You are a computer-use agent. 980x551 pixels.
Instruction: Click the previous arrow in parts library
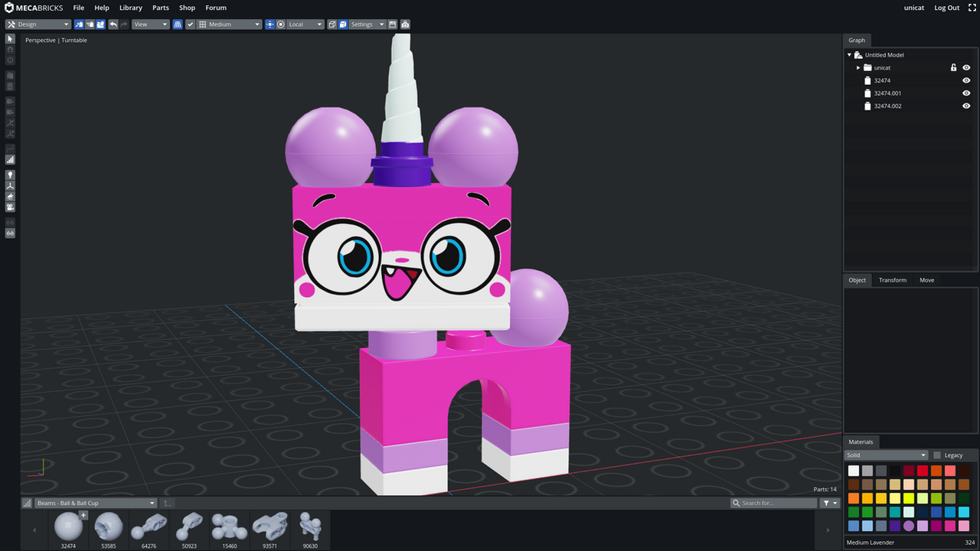click(x=34, y=530)
